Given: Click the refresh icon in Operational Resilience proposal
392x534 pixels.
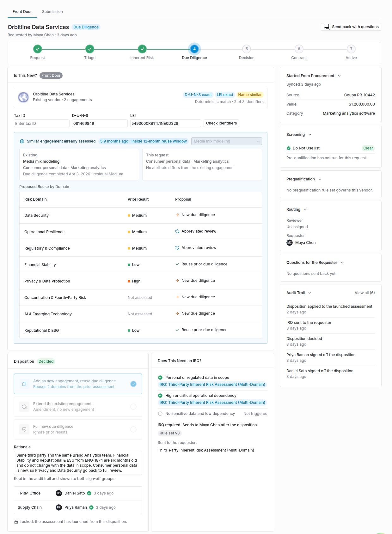Looking at the screenshot, I should (177, 231).
